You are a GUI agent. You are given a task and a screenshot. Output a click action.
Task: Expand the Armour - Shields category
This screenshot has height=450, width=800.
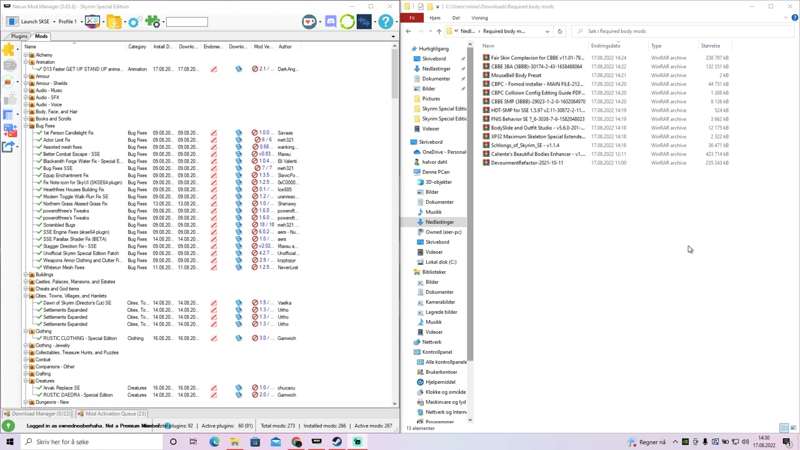tap(26, 84)
